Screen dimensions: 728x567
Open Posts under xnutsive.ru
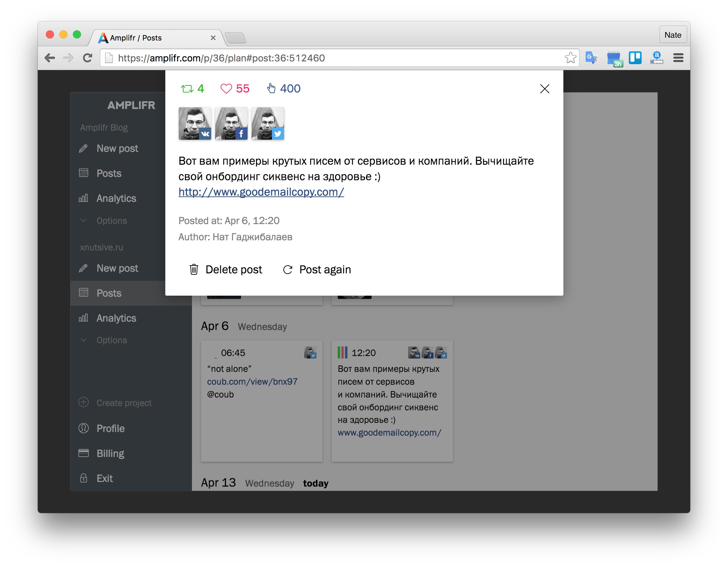[x=131, y=293]
